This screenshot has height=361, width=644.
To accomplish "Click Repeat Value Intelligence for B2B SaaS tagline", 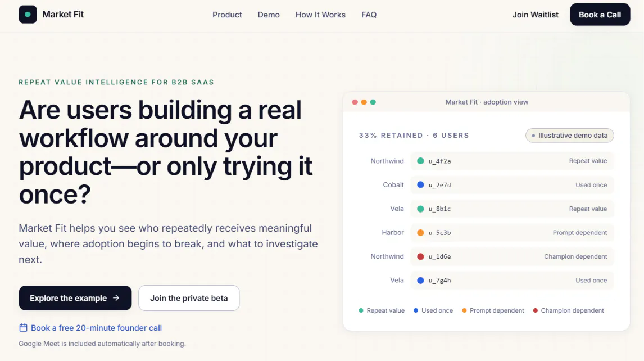I will (116, 82).
